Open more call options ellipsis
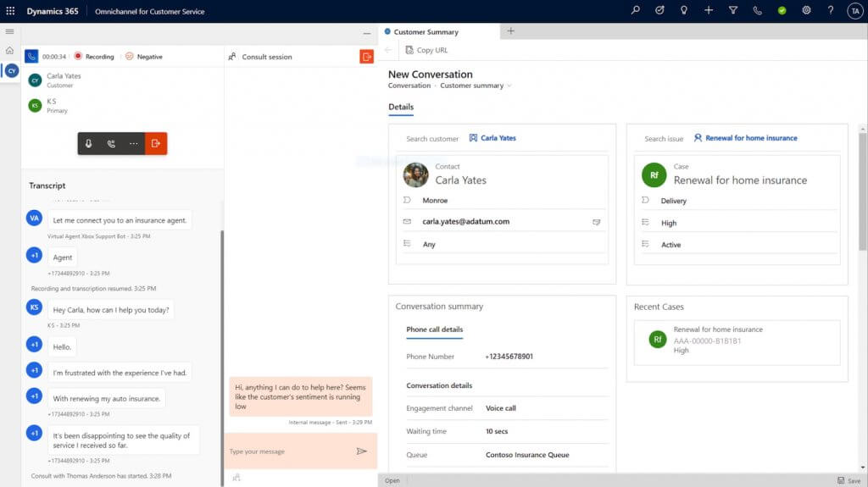This screenshot has width=868, height=487. pos(133,143)
